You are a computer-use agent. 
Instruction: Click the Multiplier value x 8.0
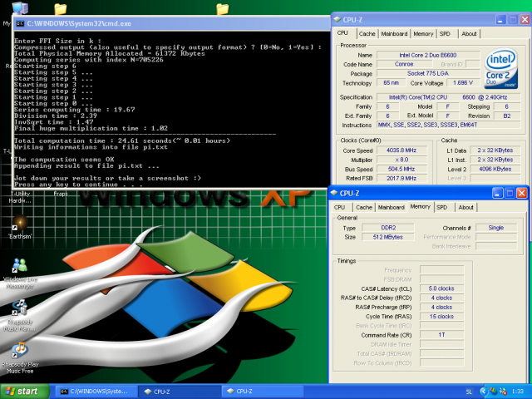point(401,160)
